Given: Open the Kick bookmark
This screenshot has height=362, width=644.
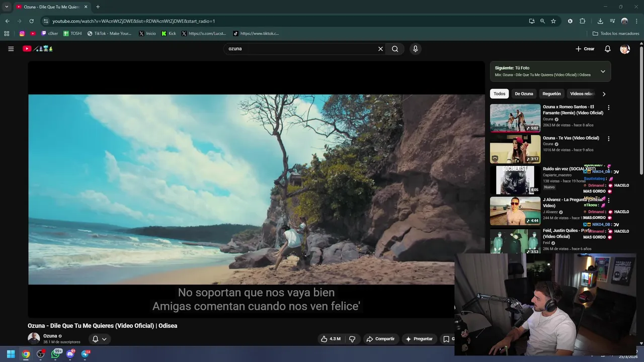Looking at the screenshot, I should (169, 34).
